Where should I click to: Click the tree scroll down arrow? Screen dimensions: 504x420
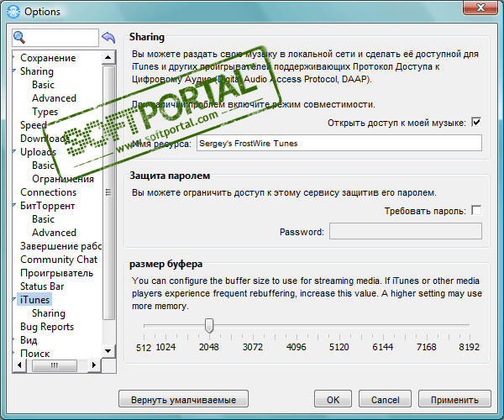(x=108, y=351)
